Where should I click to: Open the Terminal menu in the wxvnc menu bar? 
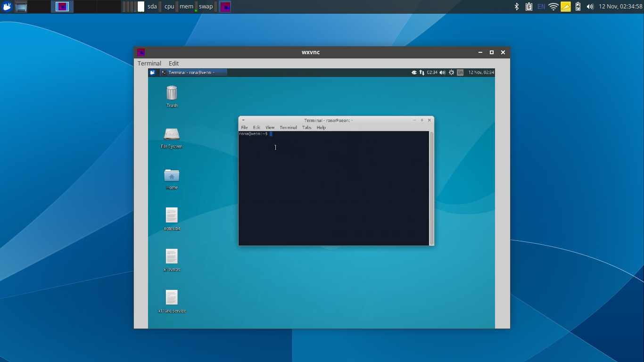click(149, 63)
